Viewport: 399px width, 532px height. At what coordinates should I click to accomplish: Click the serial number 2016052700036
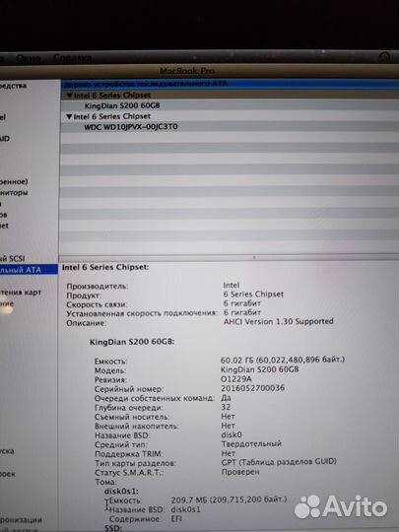(253, 388)
